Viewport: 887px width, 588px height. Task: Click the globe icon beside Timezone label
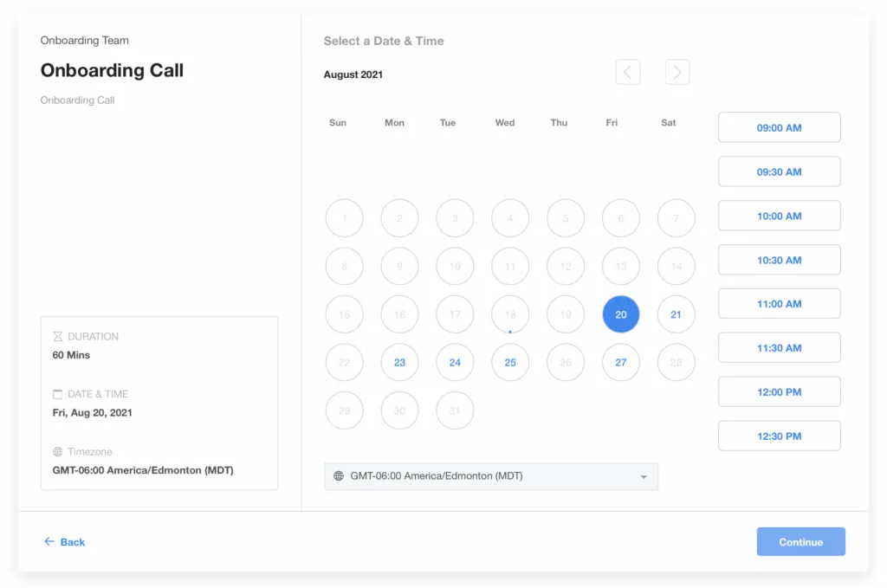[57, 452]
